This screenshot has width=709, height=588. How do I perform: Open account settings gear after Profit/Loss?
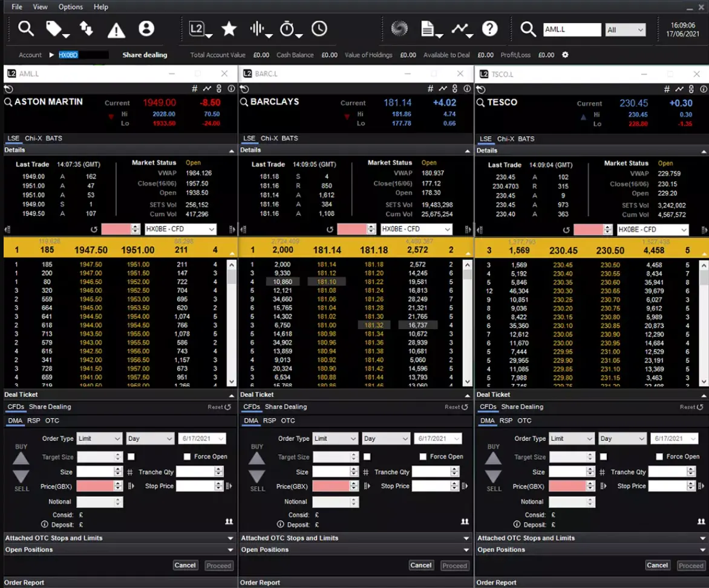565,54
